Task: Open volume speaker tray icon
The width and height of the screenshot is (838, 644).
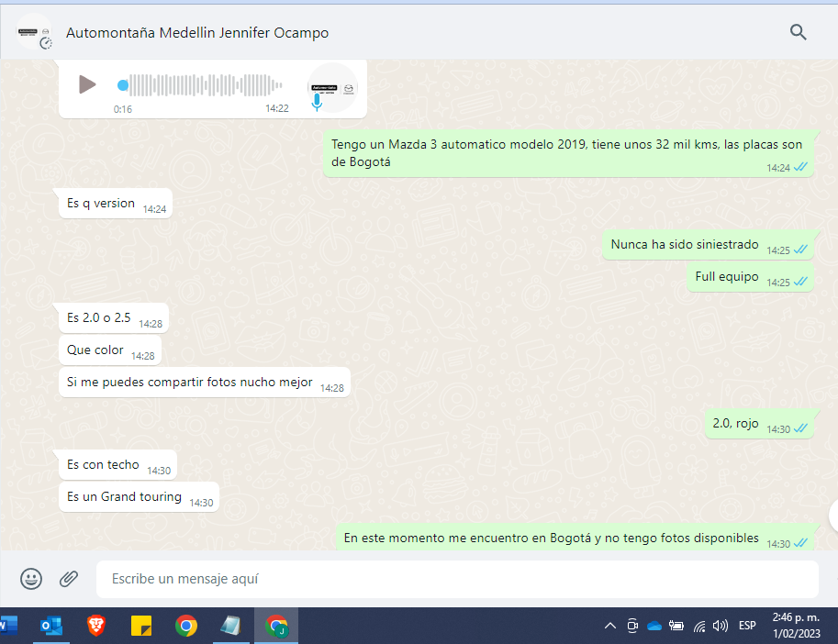Action: (x=721, y=626)
